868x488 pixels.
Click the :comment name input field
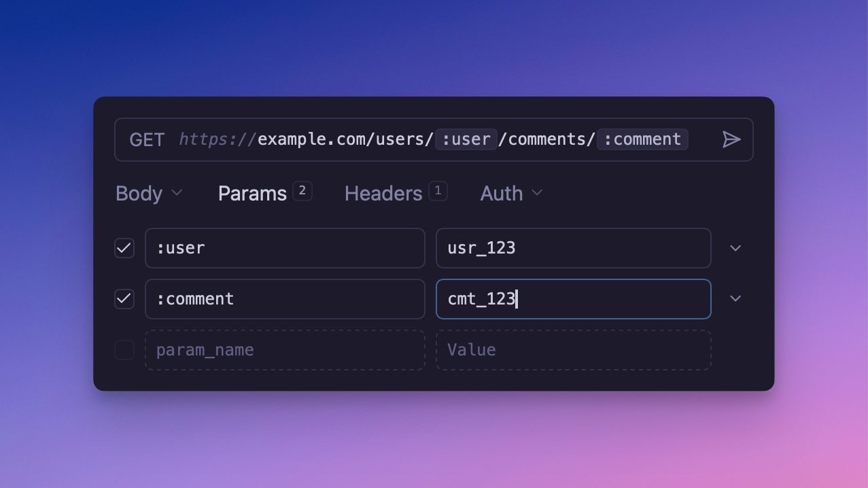[285, 299]
